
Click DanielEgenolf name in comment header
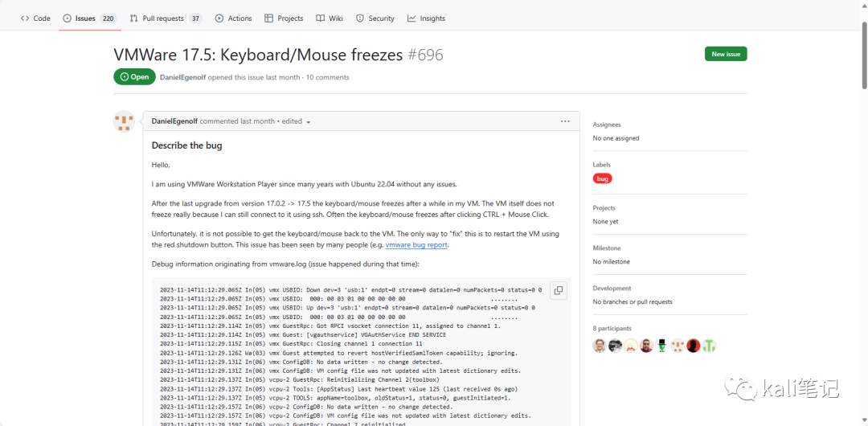pyautogui.click(x=175, y=121)
